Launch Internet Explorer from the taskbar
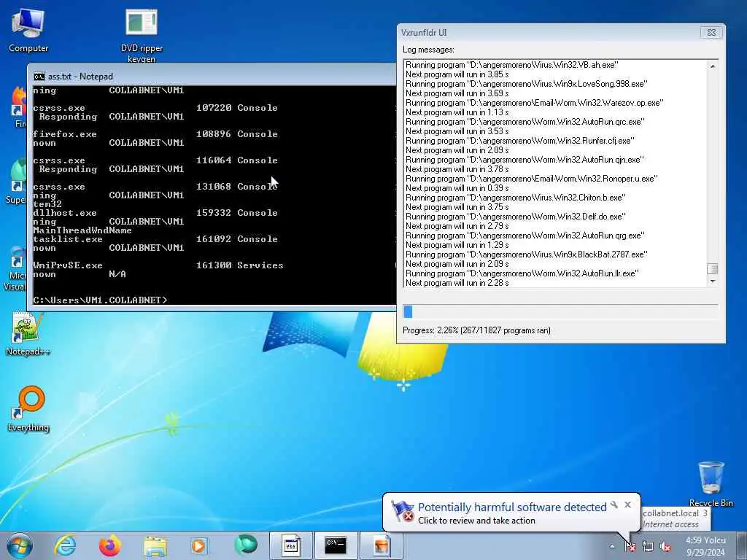The image size is (747, 560). pos(65,545)
